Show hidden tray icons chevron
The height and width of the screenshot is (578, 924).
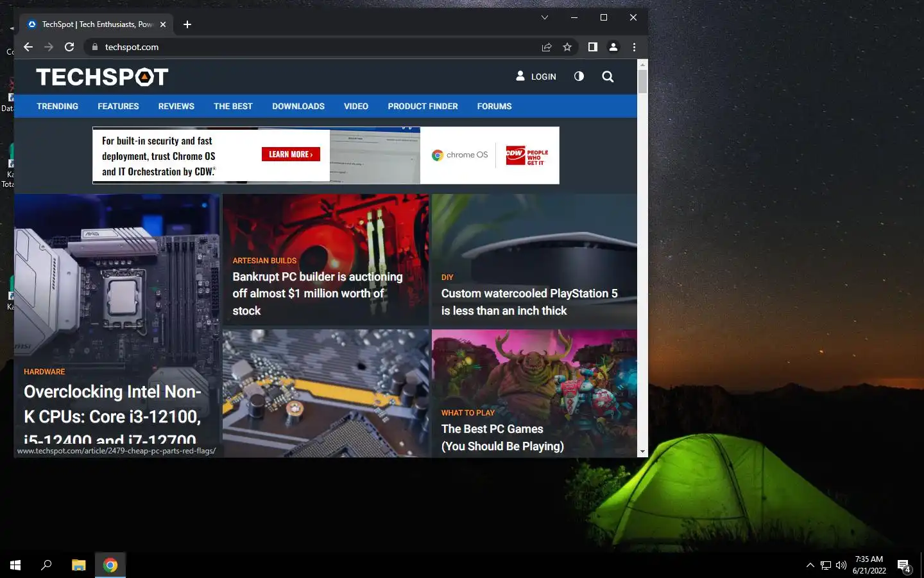click(810, 565)
